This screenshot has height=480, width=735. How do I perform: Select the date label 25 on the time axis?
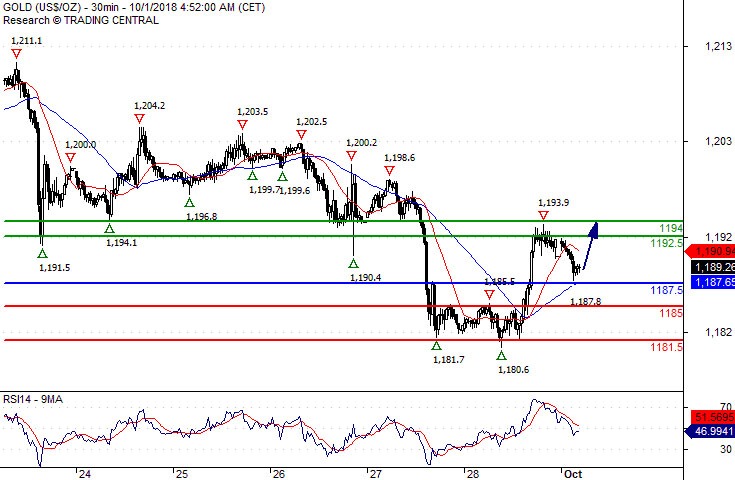coord(181,474)
